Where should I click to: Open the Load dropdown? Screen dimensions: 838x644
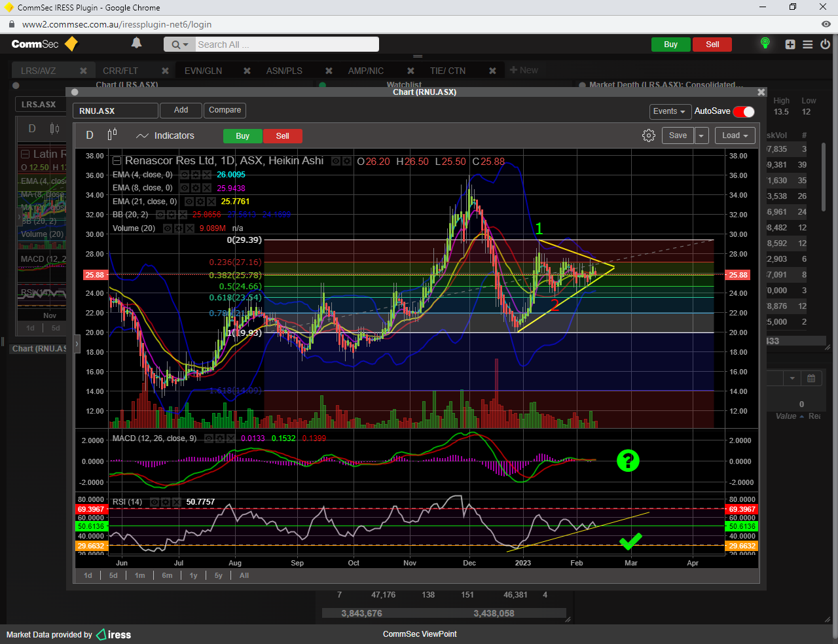point(735,135)
